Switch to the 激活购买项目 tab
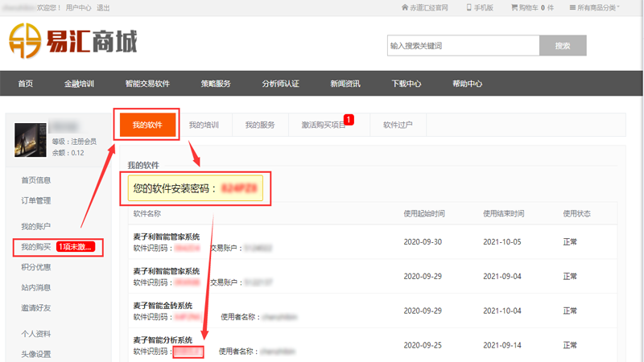The height and width of the screenshot is (362, 644). [x=328, y=125]
